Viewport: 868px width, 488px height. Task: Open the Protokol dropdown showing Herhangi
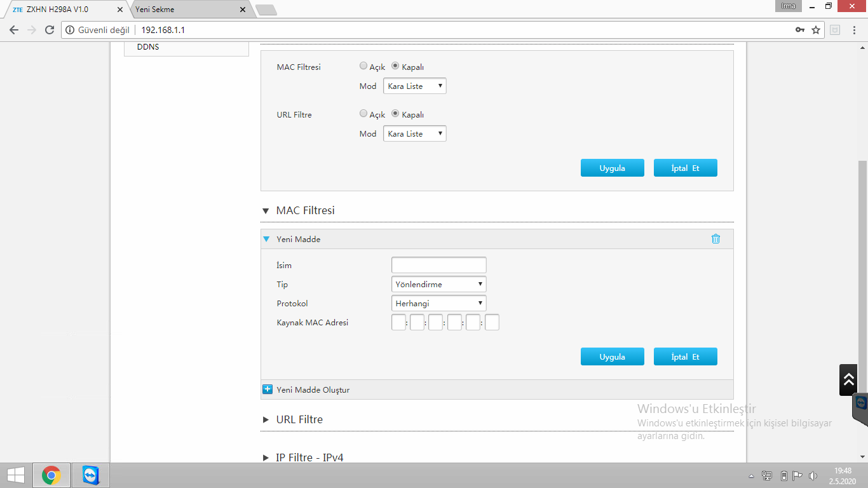[439, 303]
